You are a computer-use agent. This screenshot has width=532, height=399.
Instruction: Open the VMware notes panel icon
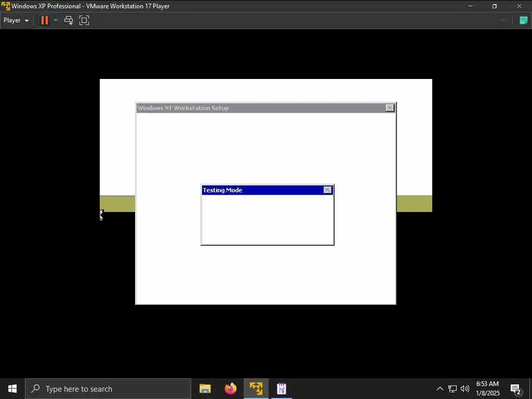pyautogui.click(x=524, y=20)
